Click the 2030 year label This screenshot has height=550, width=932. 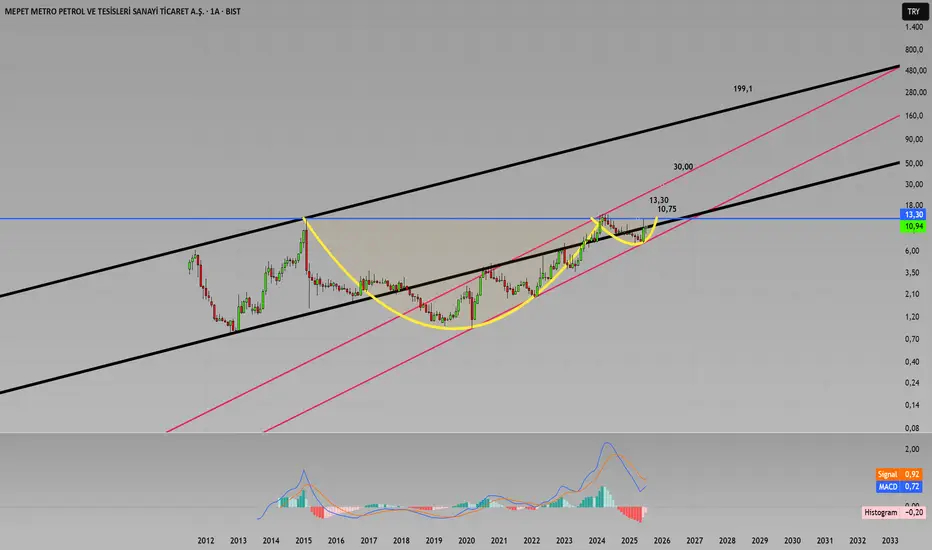tap(792, 541)
